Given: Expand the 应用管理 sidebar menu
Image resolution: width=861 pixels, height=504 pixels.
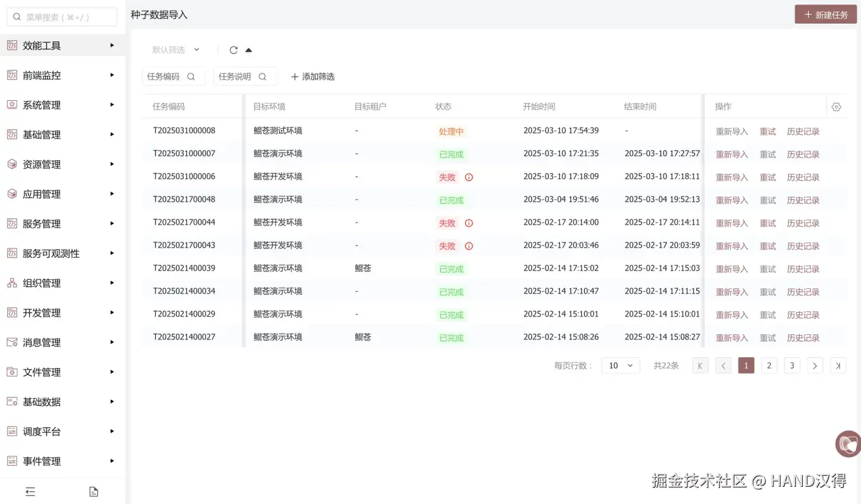Looking at the screenshot, I should click(x=63, y=194).
